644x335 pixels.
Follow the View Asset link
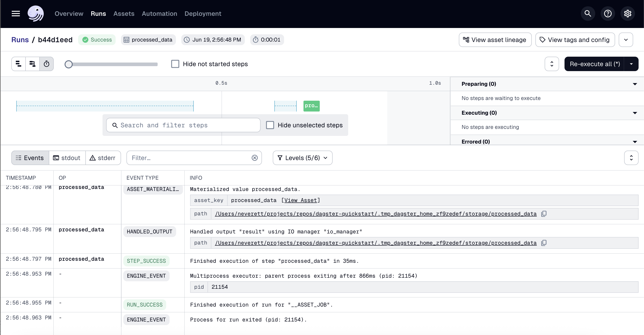[x=300, y=200]
